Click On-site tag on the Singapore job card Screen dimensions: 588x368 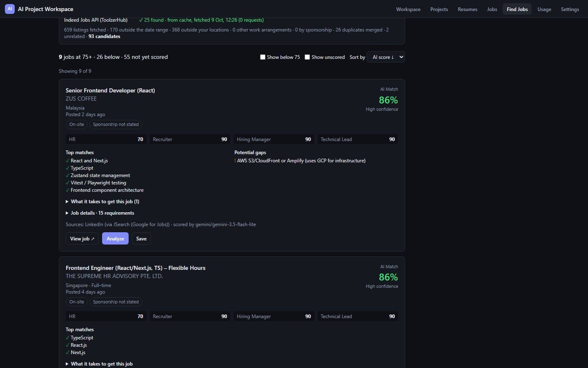click(77, 302)
